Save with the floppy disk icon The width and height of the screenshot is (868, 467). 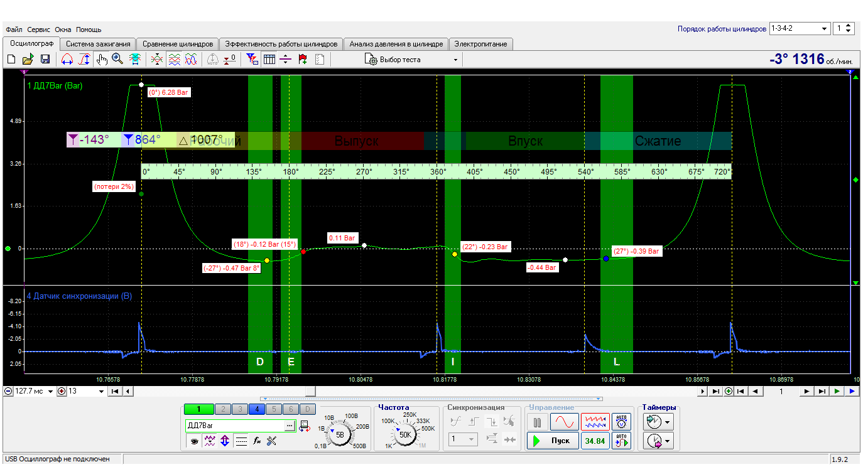point(45,60)
